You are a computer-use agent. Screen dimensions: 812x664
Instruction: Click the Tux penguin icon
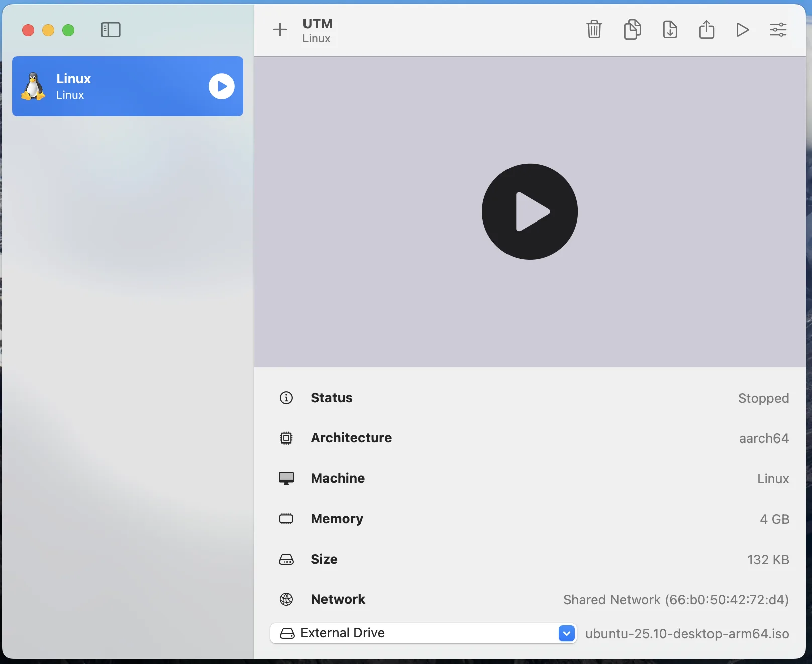point(33,86)
